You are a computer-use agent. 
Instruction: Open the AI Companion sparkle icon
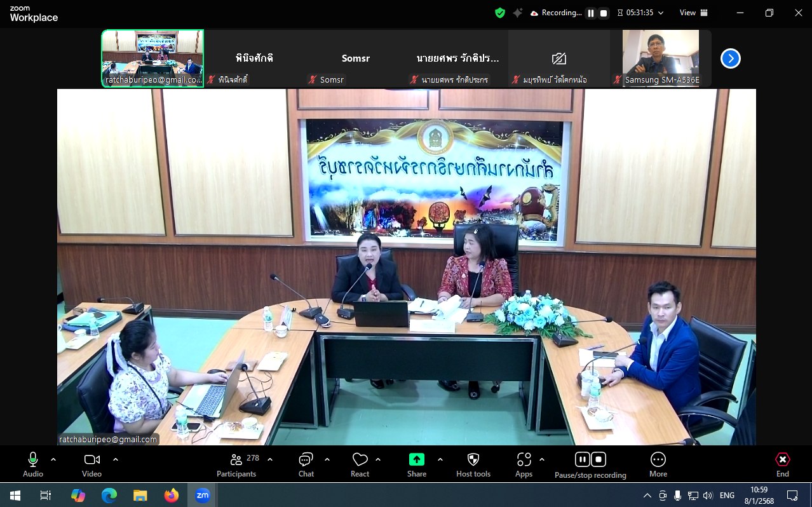tap(517, 13)
